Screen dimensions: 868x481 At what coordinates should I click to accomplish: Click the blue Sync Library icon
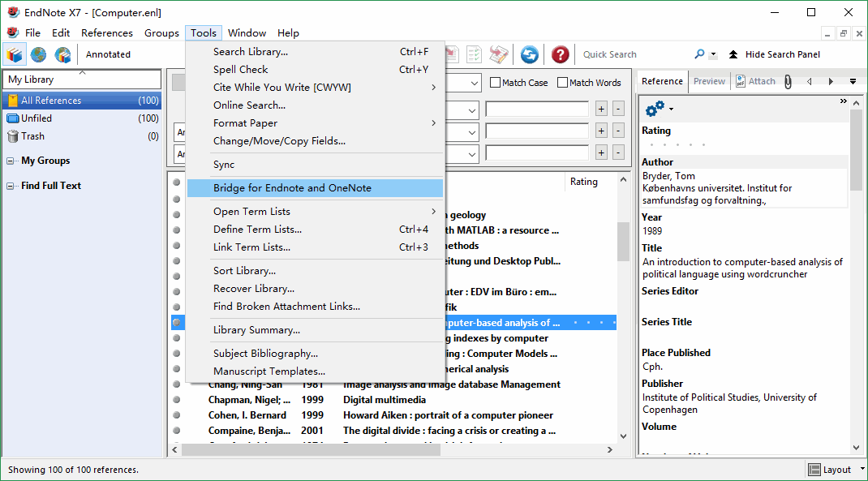pyautogui.click(x=529, y=54)
